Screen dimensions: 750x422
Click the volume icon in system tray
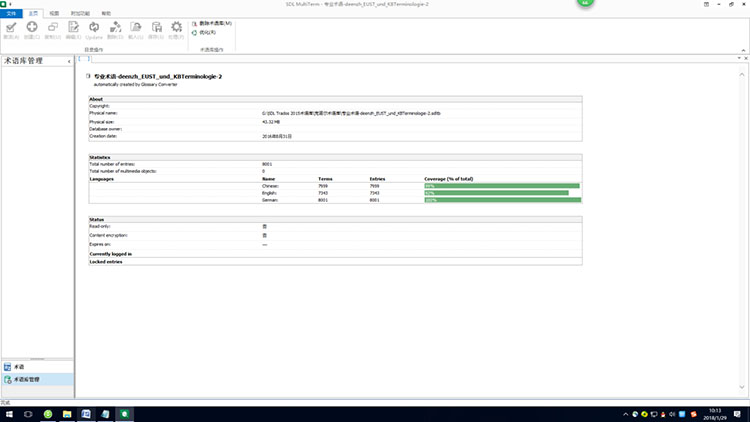672,414
